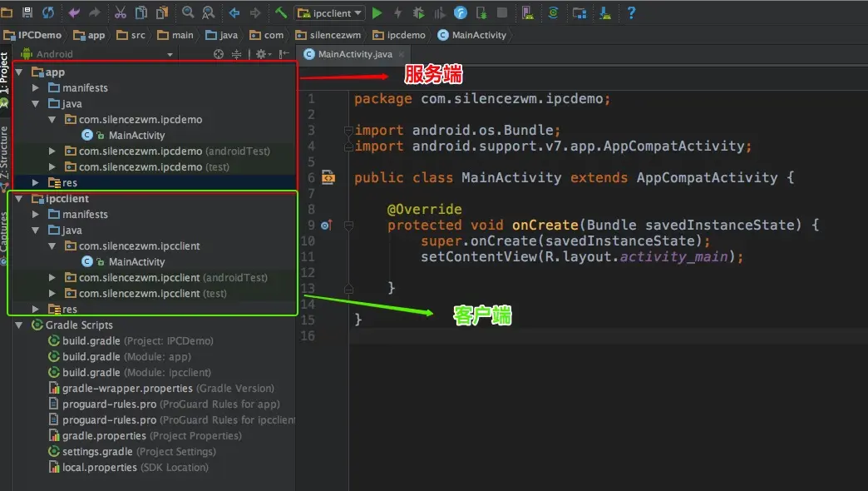The image size is (868, 491).
Task: Open the AVD Manager icon
Action: click(528, 12)
